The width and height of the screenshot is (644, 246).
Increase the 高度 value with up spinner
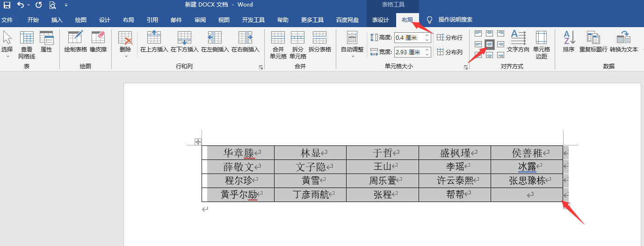(427, 36)
